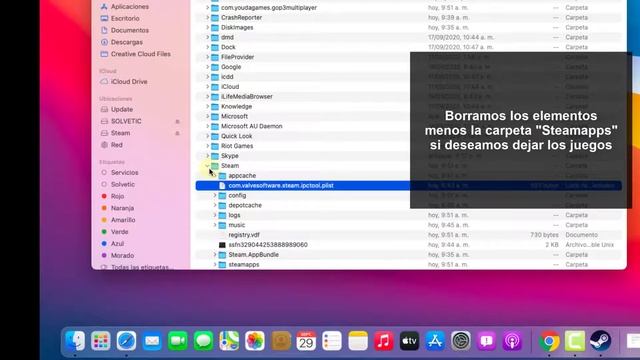Select the Knowledge folder row
This screenshot has width=640, height=360.
pos(409,107)
